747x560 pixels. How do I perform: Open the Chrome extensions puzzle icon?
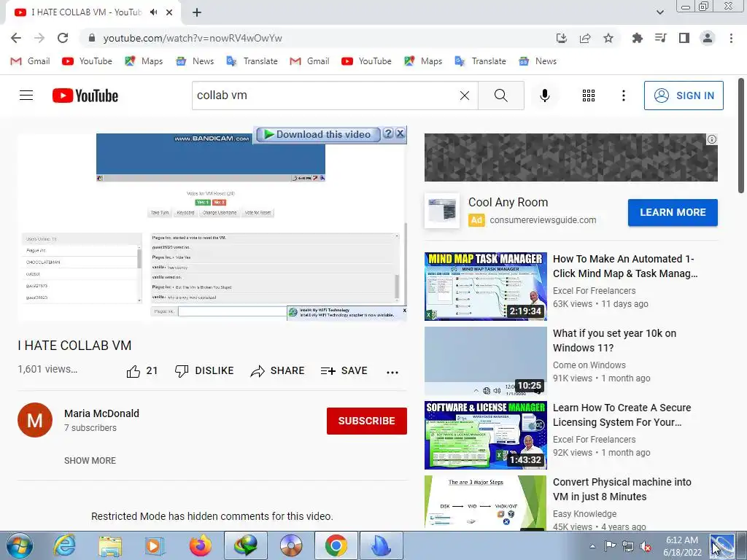click(637, 38)
